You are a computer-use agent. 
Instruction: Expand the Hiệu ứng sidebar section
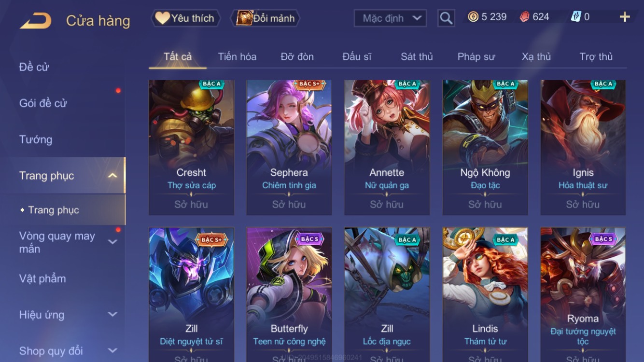pos(112,315)
